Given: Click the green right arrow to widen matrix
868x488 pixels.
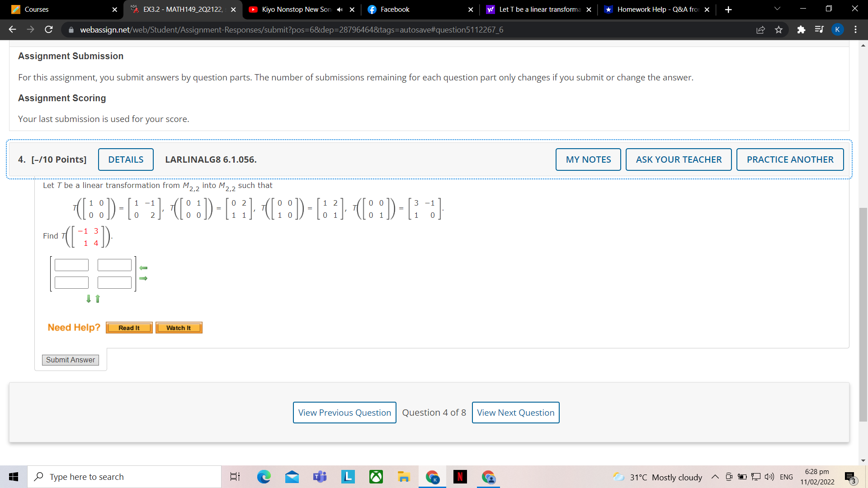Looking at the screenshot, I should pos(143,278).
